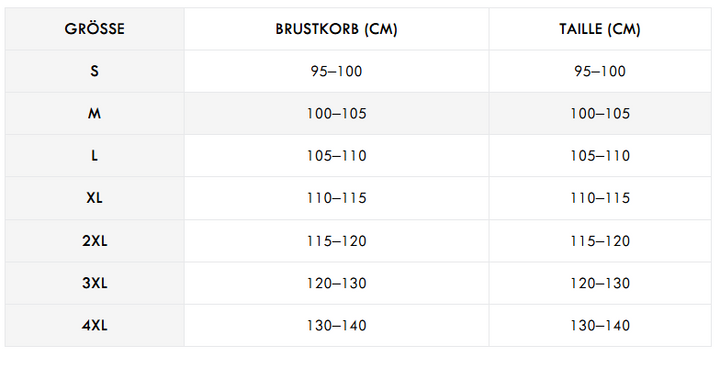720x368 pixels.
Task: Click chest measurement 105–110
Action: [337, 156]
